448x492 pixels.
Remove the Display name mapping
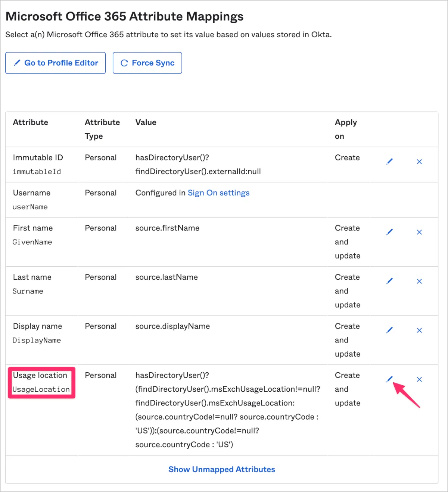pyautogui.click(x=419, y=330)
